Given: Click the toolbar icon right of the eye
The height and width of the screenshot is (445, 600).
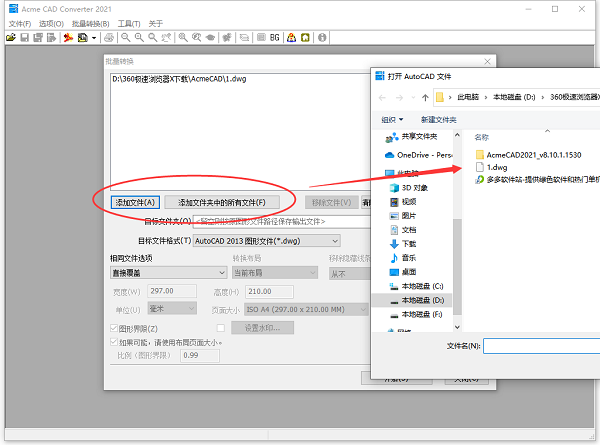Looking at the screenshot, I should click(227, 37).
